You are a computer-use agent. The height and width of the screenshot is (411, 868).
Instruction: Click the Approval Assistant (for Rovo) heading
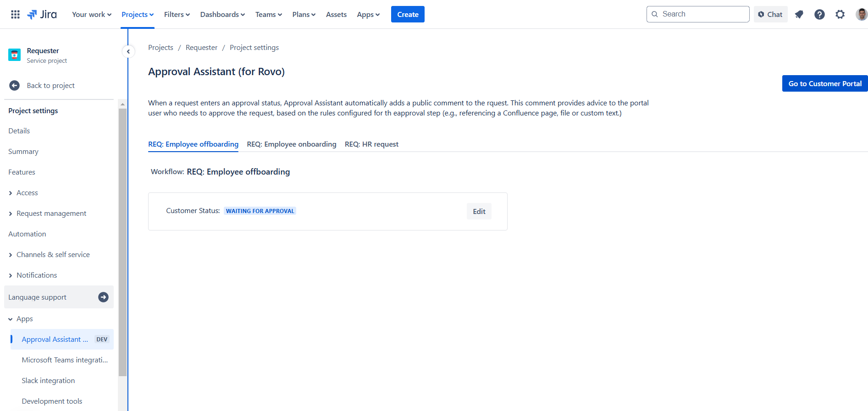point(216,71)
